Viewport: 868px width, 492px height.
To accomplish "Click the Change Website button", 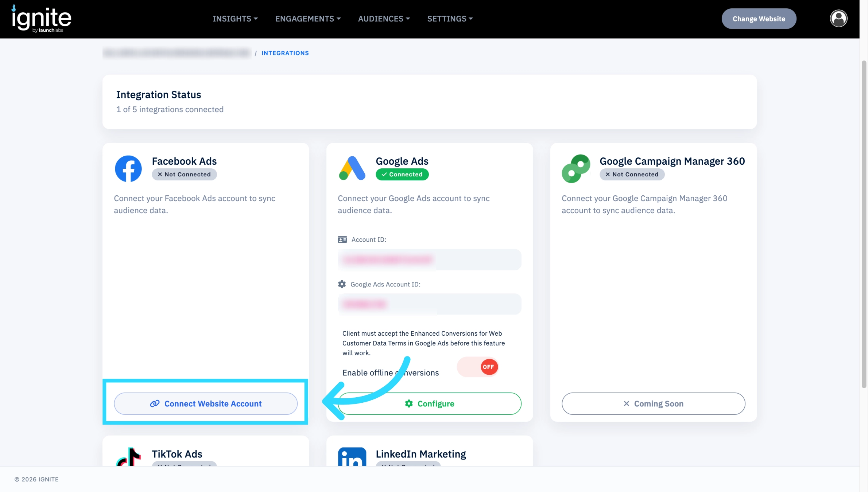I will point(759,19).
